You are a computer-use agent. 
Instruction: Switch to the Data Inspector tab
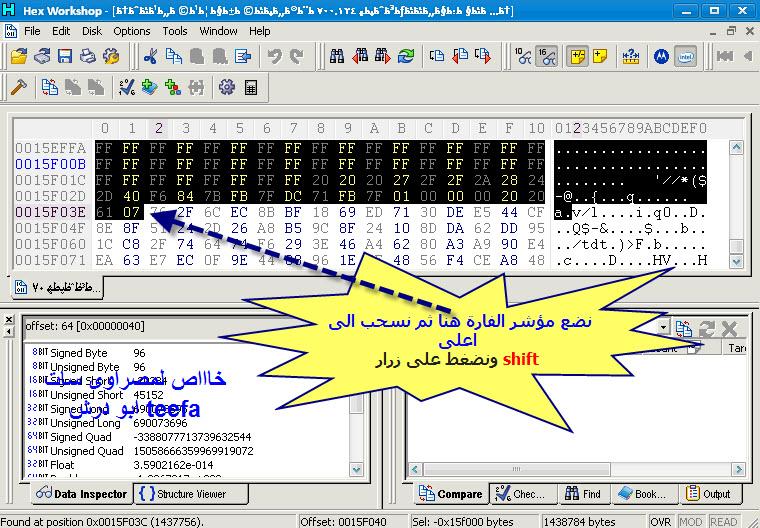81,494
